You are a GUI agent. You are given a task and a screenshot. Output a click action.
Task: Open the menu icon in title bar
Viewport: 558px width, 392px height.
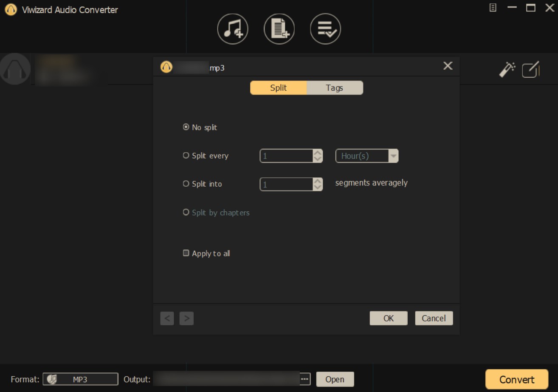(493, 8)
